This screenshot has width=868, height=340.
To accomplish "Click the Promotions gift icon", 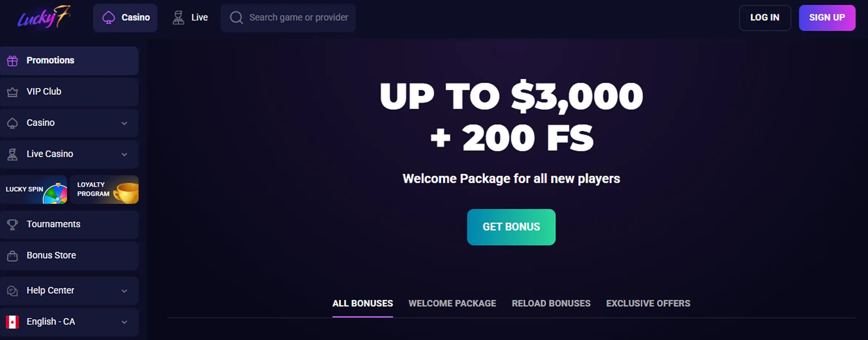I will [x=13, y=60].
